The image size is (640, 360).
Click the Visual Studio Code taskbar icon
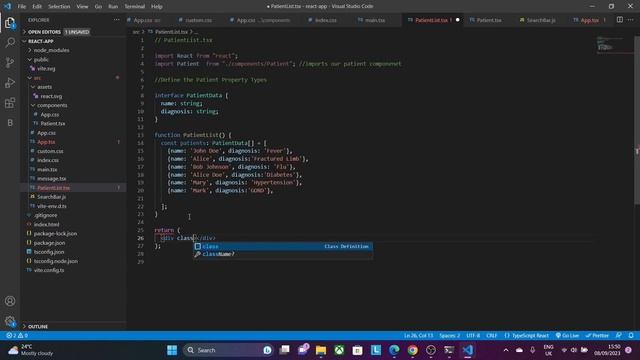pyautogui.click(x=468, y=350)
